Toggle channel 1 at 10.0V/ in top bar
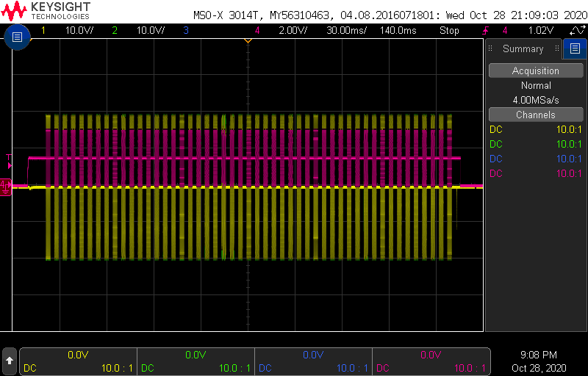588x376 pixels. (x=65, y=30)
